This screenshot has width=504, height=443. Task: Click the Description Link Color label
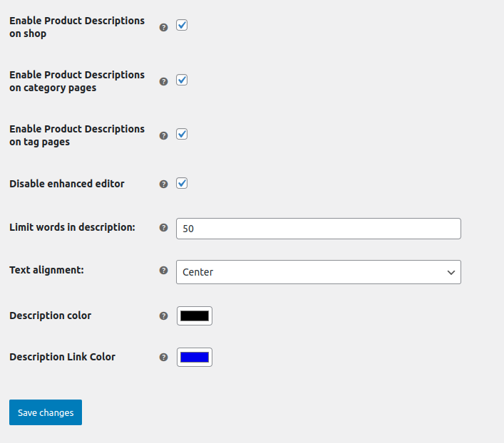click(x=62, y=357)
